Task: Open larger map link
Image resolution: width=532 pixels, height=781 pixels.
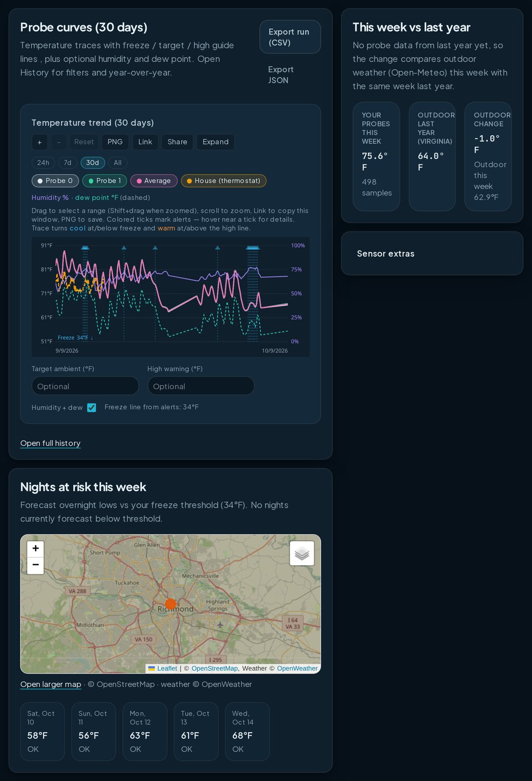Action: click(51, 684)
